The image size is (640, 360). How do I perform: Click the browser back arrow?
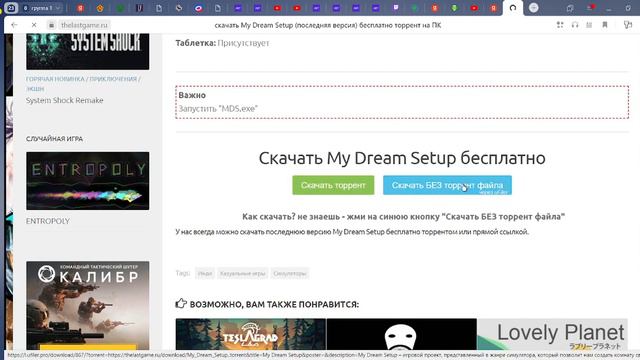tap(14, 25)
